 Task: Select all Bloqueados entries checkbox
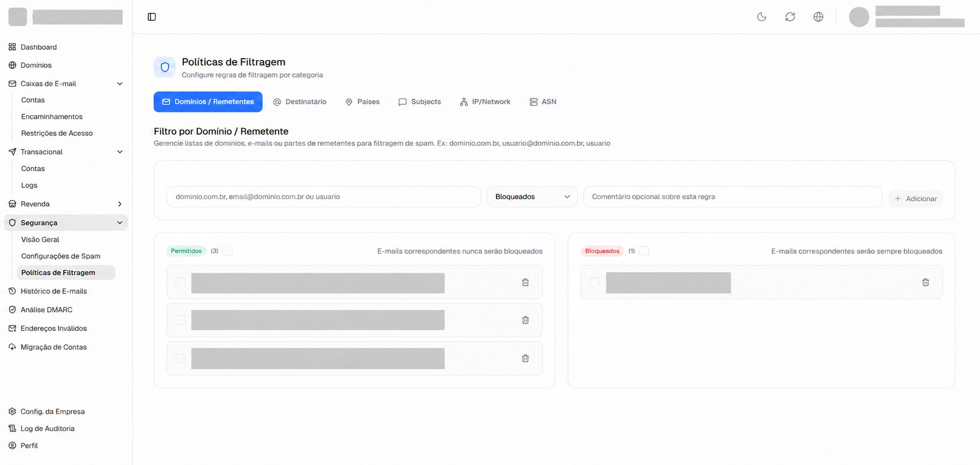pyautogui.click(x=644, y=251)
